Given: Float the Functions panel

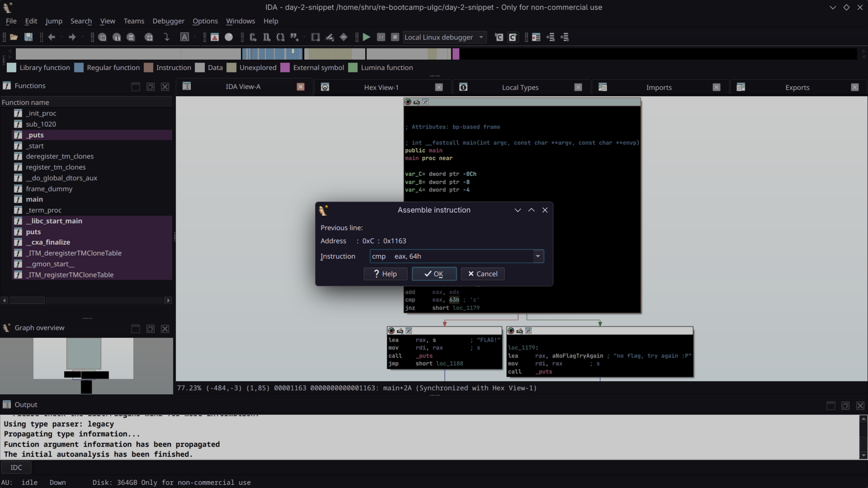Looking at the screenshot, I should [x=151, y=86].
